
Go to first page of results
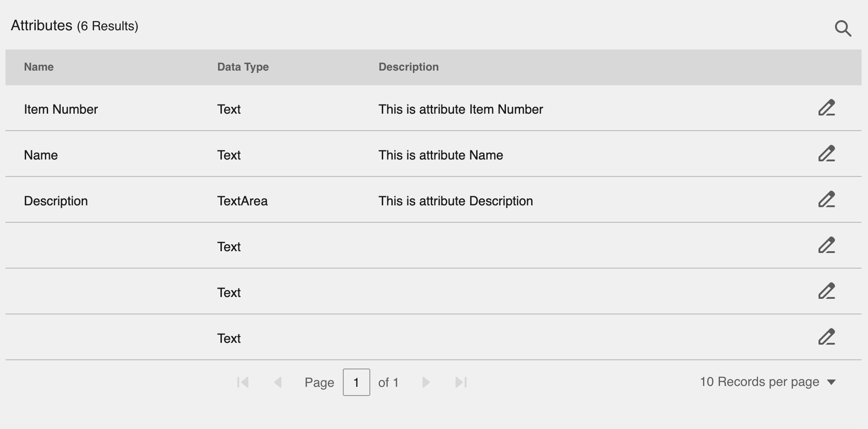tap(243, 382)
